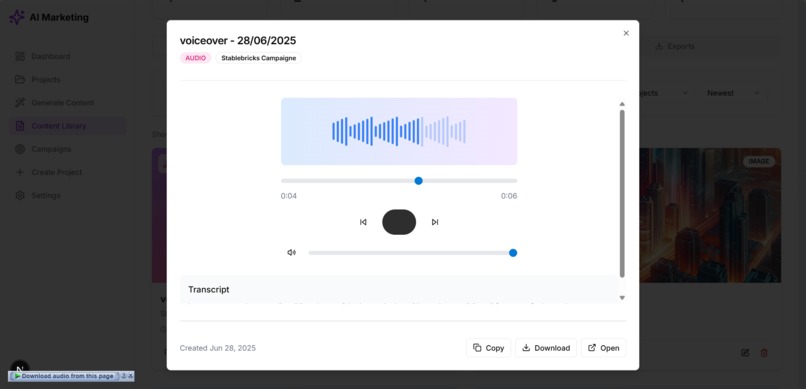
Task: Click the edit icon on image card
Action: click(x=745, y=353)
